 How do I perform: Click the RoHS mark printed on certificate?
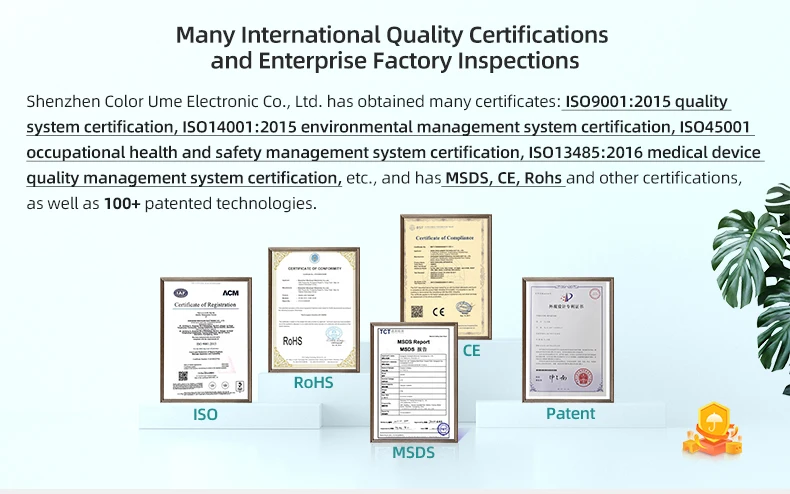click(x=292, y=341)
